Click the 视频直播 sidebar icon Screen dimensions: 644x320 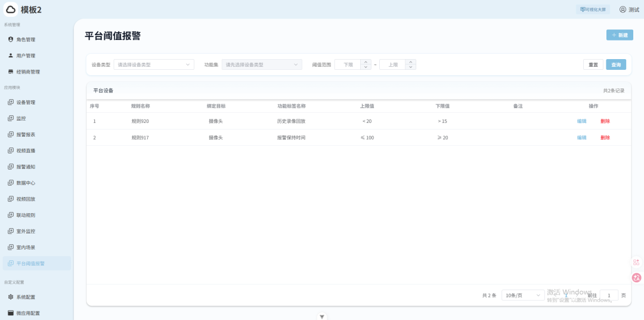tap(11, 150)
